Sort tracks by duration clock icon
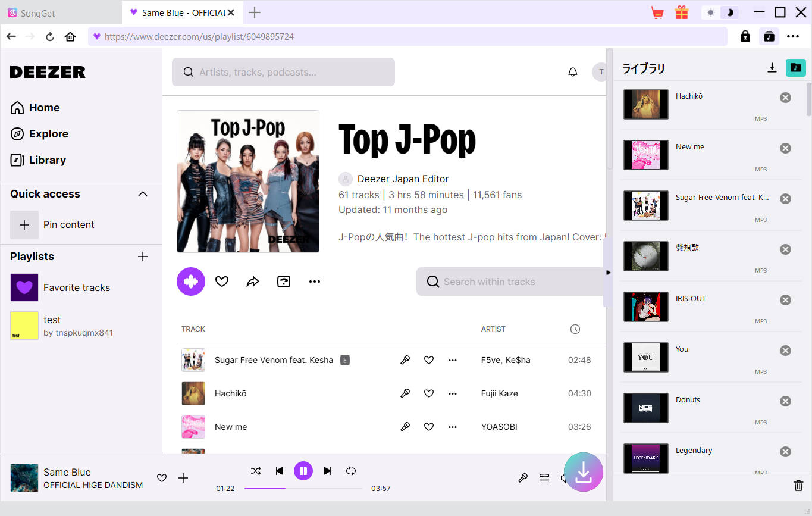The height and width of the screenshot is (516, 812). tap(575, 329)
